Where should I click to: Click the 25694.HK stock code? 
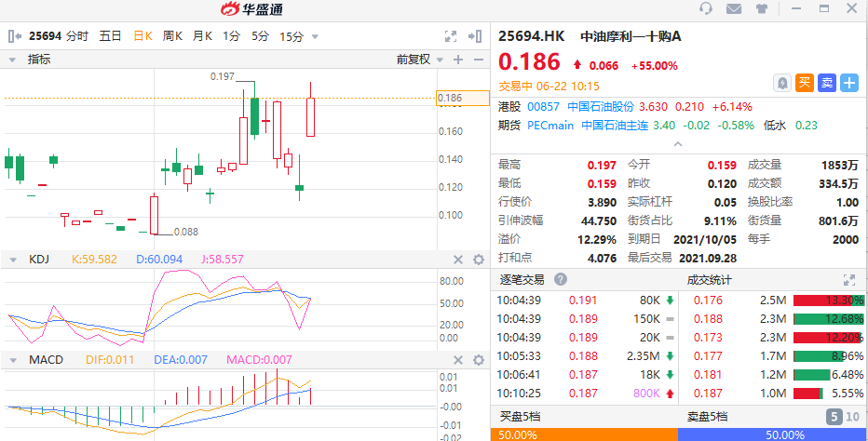(532, 36)
